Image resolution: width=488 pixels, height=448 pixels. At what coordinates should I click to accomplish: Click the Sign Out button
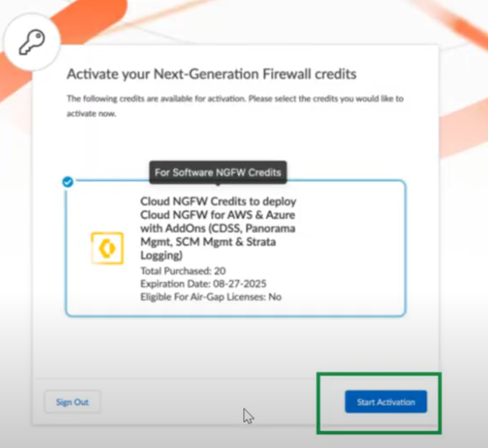(72, 402)
